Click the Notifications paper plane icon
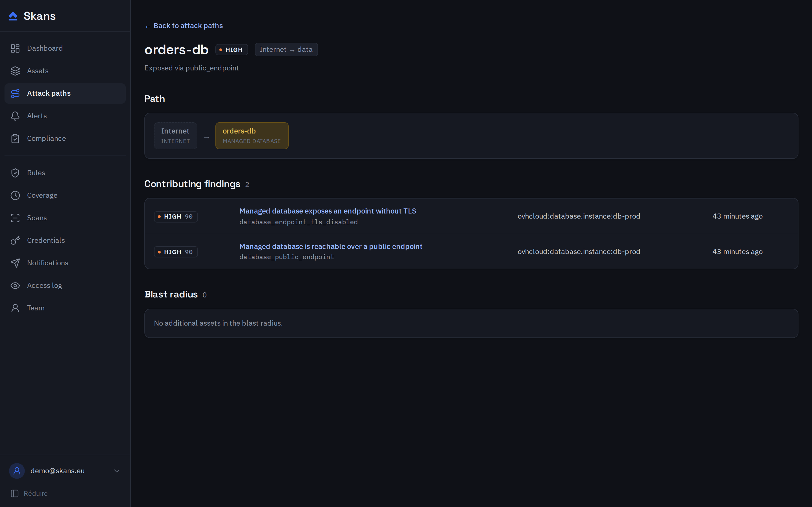The image size is (812, 507). click(15, 263)
